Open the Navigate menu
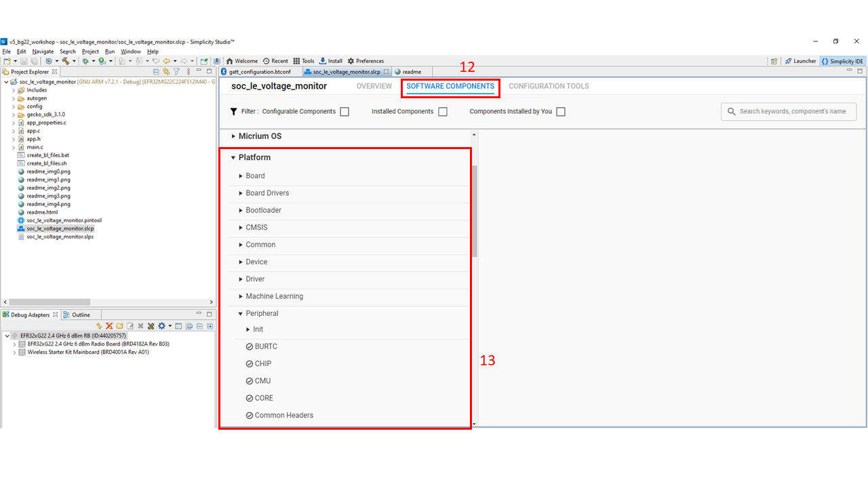The height and width of the screenshot is (488, 868). click(43, 52)
